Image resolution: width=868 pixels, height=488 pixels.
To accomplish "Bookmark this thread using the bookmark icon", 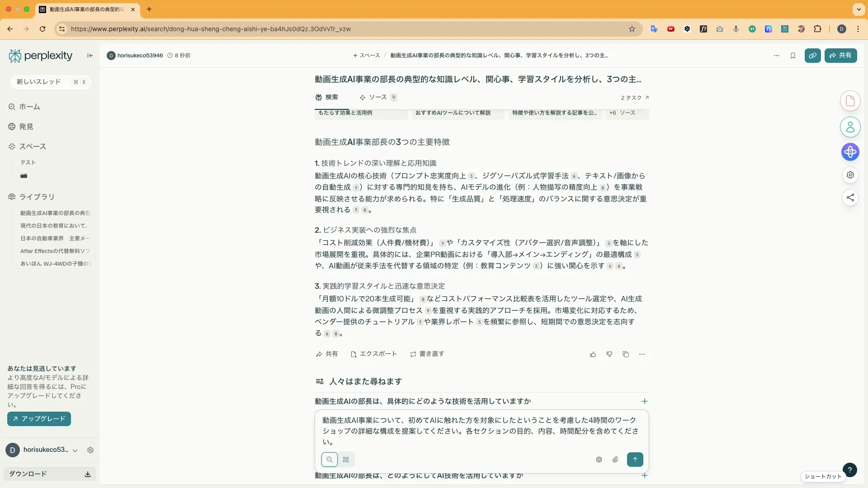I will [x=793, y=55].
